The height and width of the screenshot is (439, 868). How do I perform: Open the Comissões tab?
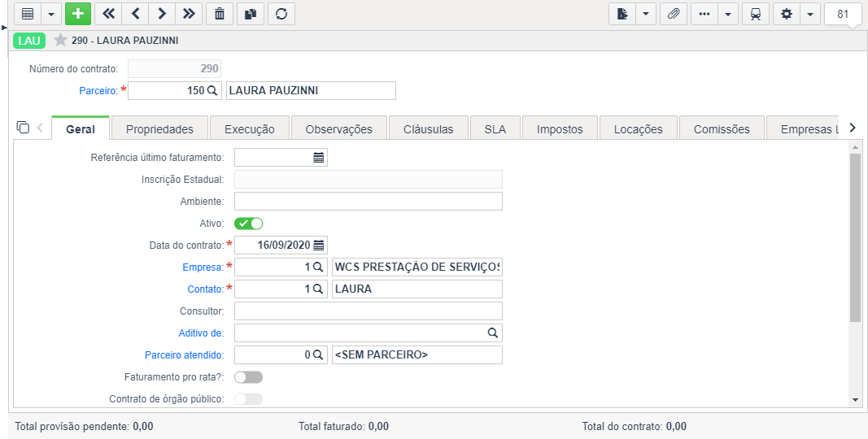[722, 128]
